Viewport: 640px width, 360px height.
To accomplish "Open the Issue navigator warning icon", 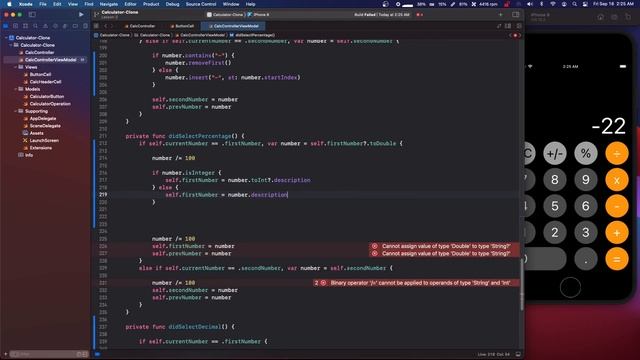I will [x=45, y=26].
